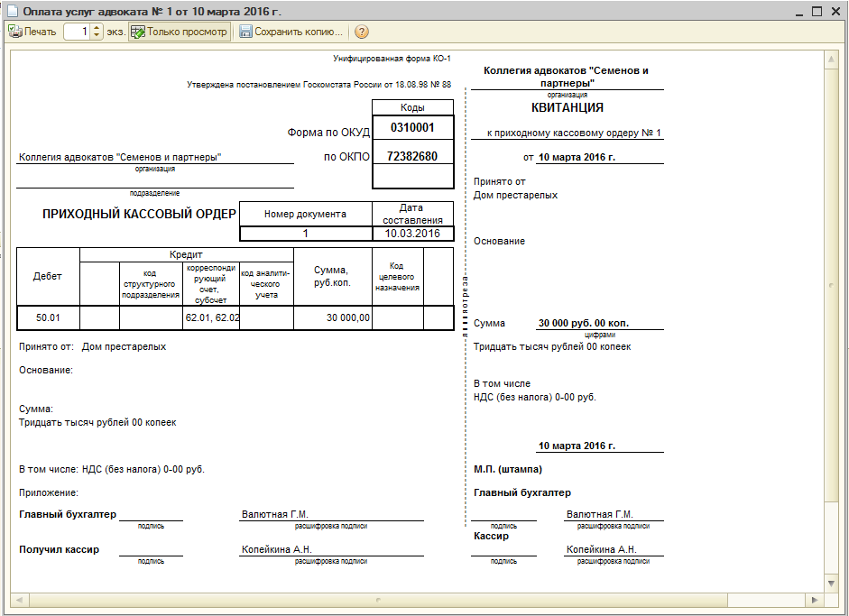Increase the copies count with the up arrow
The height and width of the screenshot is (616, 849).
point(97,28)
